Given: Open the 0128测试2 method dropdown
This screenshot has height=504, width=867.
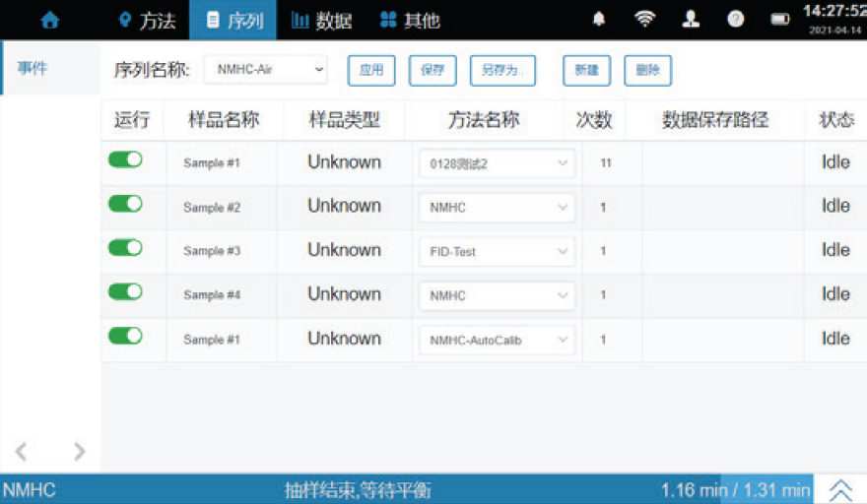Looking at the screenshot, I should (x=498, y=163).
